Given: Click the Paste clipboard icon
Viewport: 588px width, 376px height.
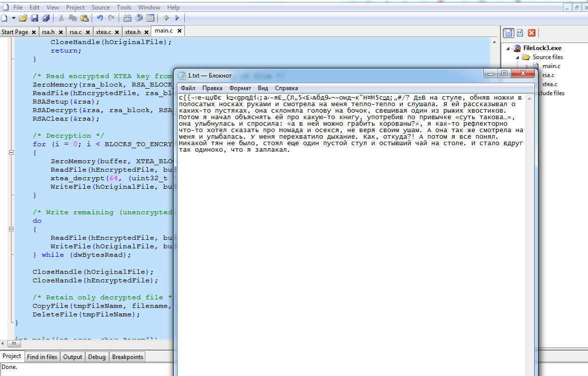Looking at the screenshot, I should click(x=84, y=18).
